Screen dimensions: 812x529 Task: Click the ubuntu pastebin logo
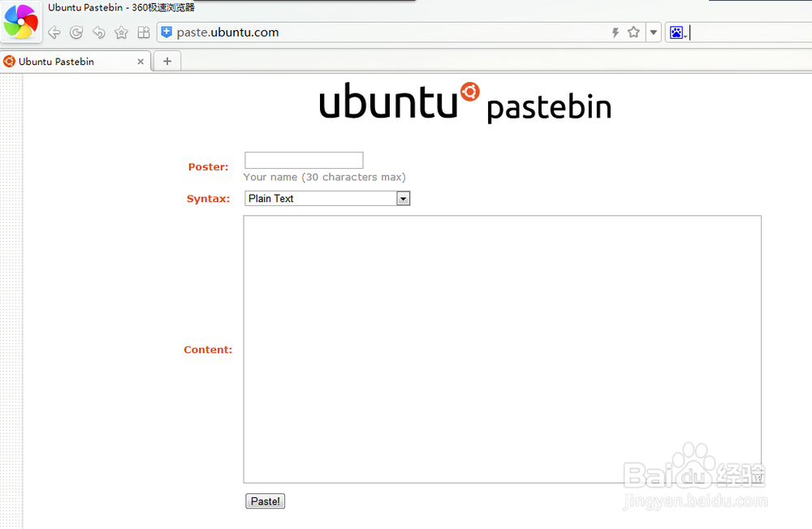(x=465, y=102)
